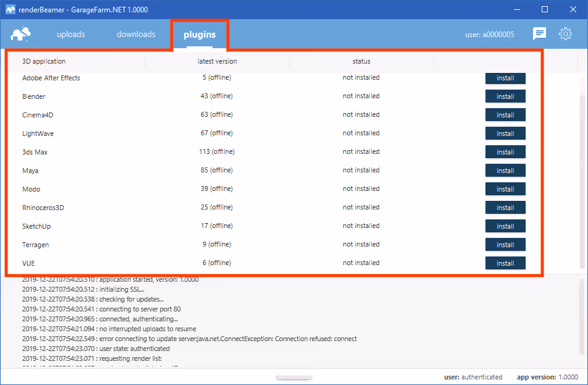This screenshot has height=385, width=588.
Task: Install the Modo plugin
Action: 505,189
